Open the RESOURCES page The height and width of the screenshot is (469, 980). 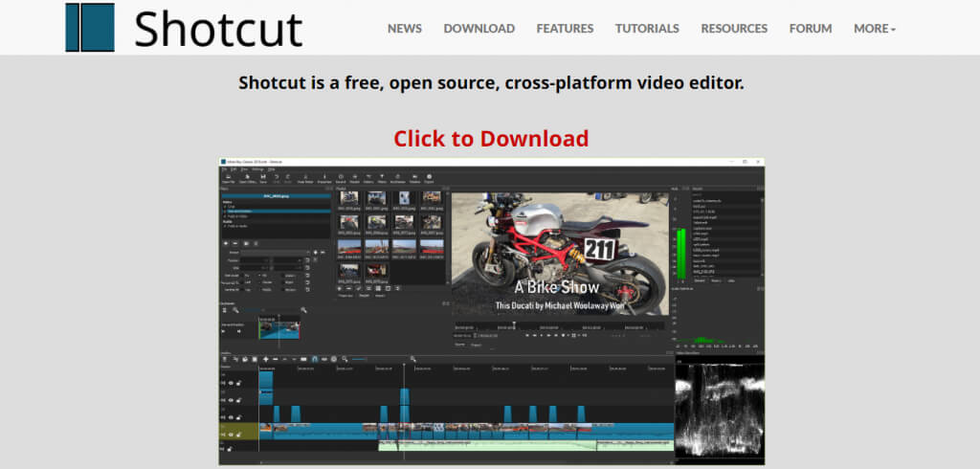pos(734,29)
